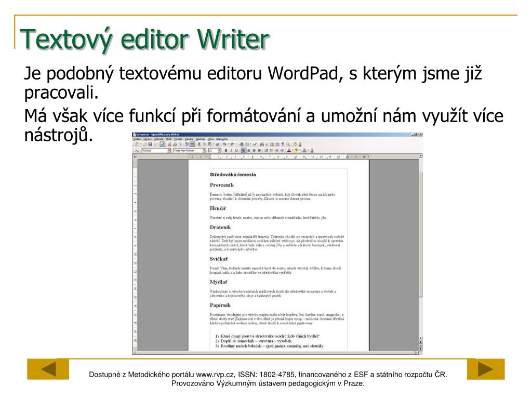Expand the Font Color dropdown arrow
The width and height of the screenshot is (532, 399).
(293, 150)
